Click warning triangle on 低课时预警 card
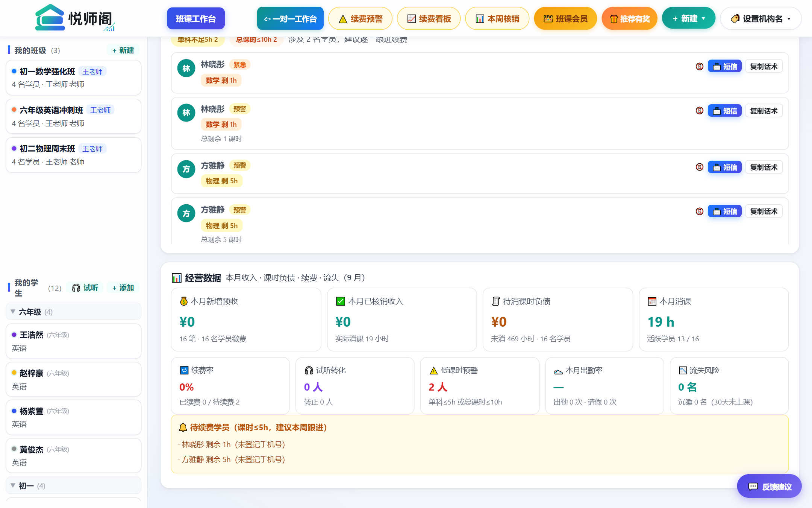Screen dimensions: 812x508 pos(433,371)
